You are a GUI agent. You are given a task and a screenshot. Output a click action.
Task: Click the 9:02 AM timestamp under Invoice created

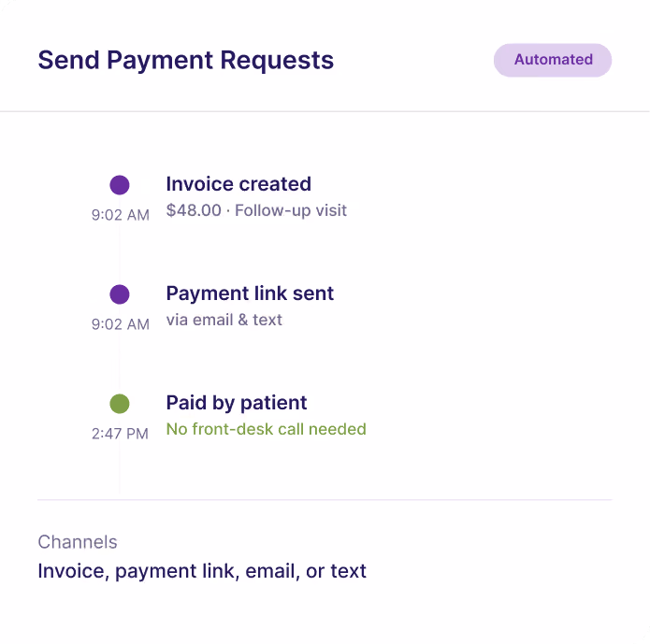pos(121,215)
